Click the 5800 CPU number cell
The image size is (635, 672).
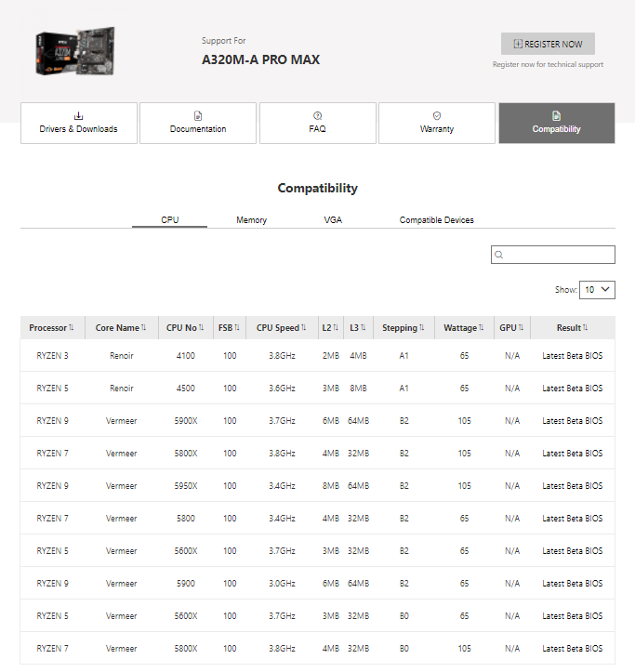pos(186,519)
